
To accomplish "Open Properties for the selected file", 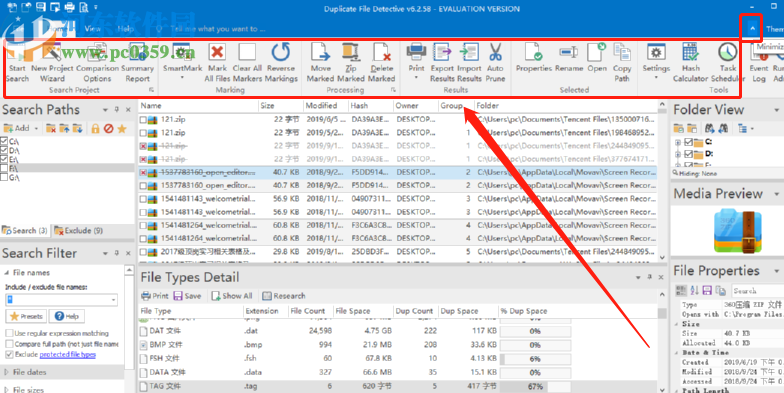I will (x=534, y=58).
